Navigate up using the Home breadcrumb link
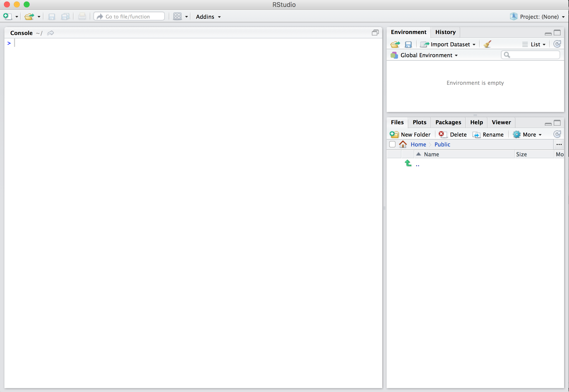The width and height of the screenshot is (569, 392). [x=418, y=144]
